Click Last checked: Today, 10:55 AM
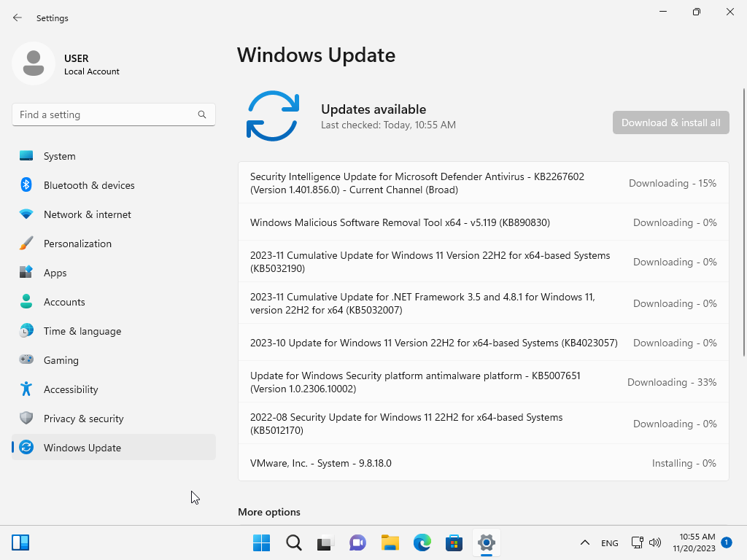 pos(388,125)
